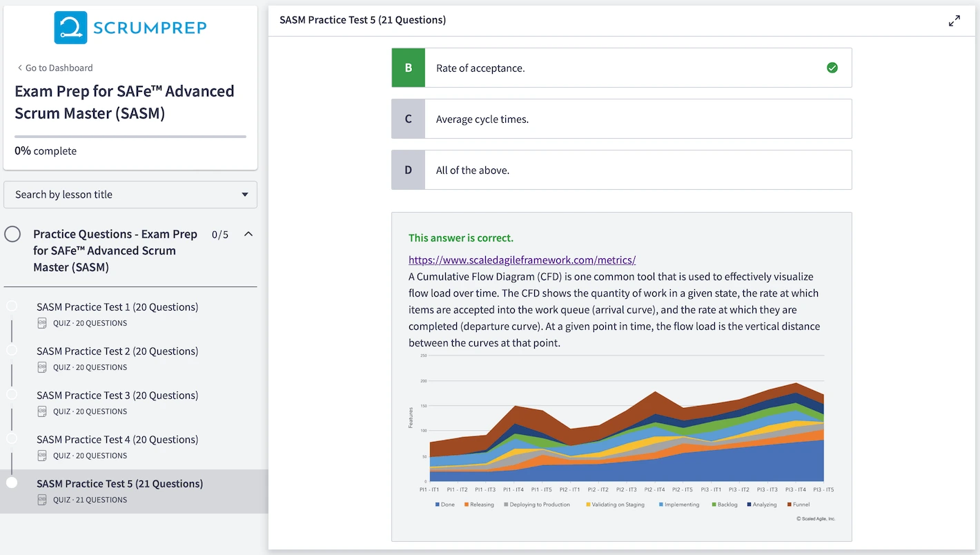Click the quiz icon under Practice Test 5
The height and width of the screenshot is (555, 980).
(x=42, y=500)
